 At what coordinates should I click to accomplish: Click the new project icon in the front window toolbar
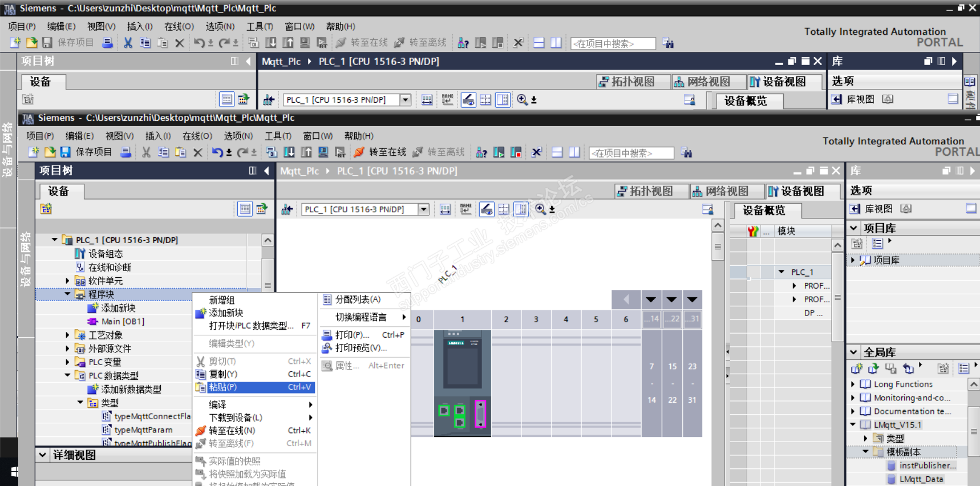tap(34, 152)
